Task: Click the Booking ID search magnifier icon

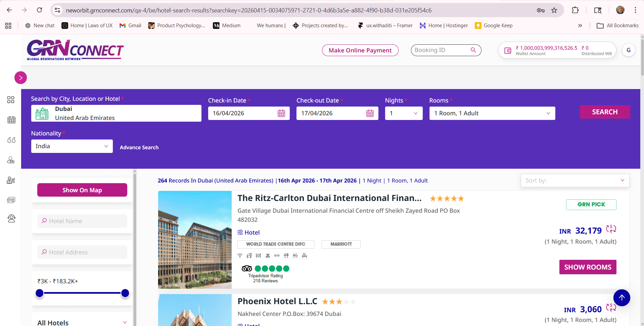Action: pyautogui.click(x=473, y=50)
